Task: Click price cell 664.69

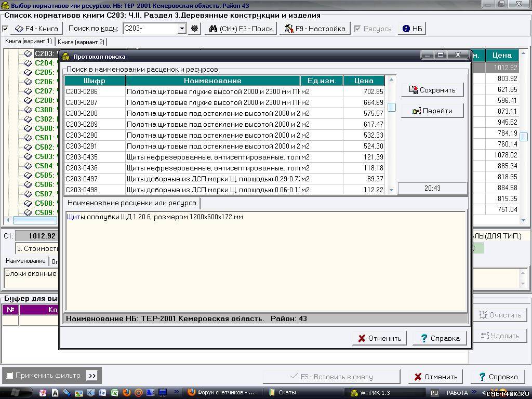Action: 364,102
